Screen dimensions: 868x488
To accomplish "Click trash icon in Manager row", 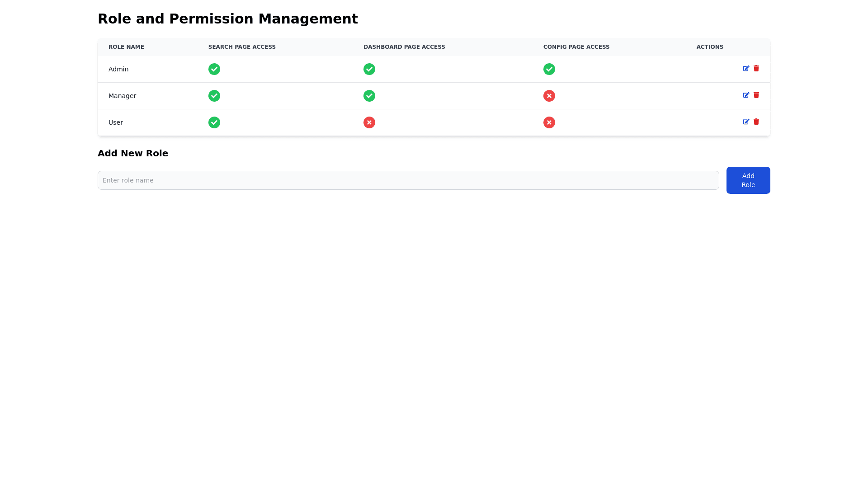I will coord(756,95).
